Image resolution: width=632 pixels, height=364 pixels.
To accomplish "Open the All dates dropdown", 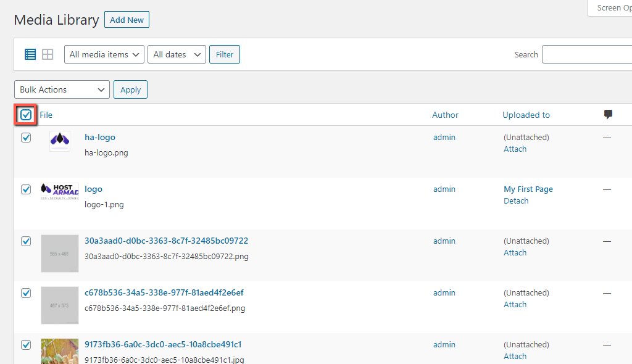I will click(177, 54).
